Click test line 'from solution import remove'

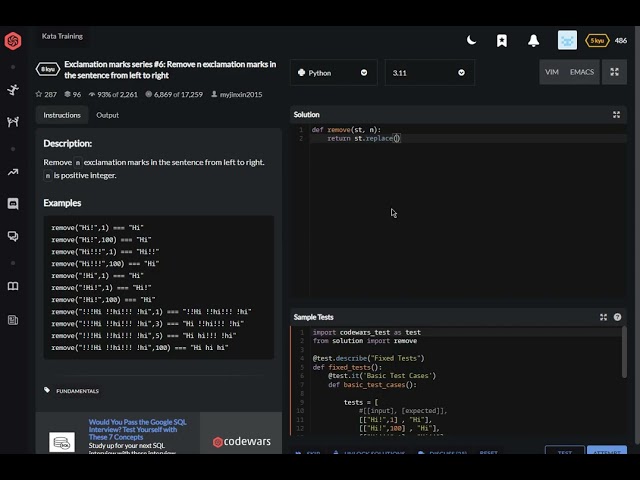[x=365, y=341]
